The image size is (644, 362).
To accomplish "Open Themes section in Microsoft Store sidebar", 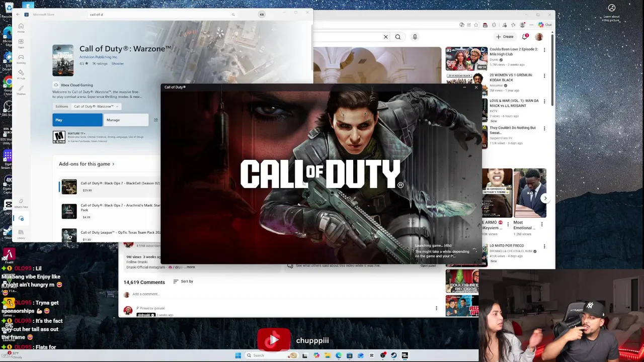I will (x=21, y=90).
